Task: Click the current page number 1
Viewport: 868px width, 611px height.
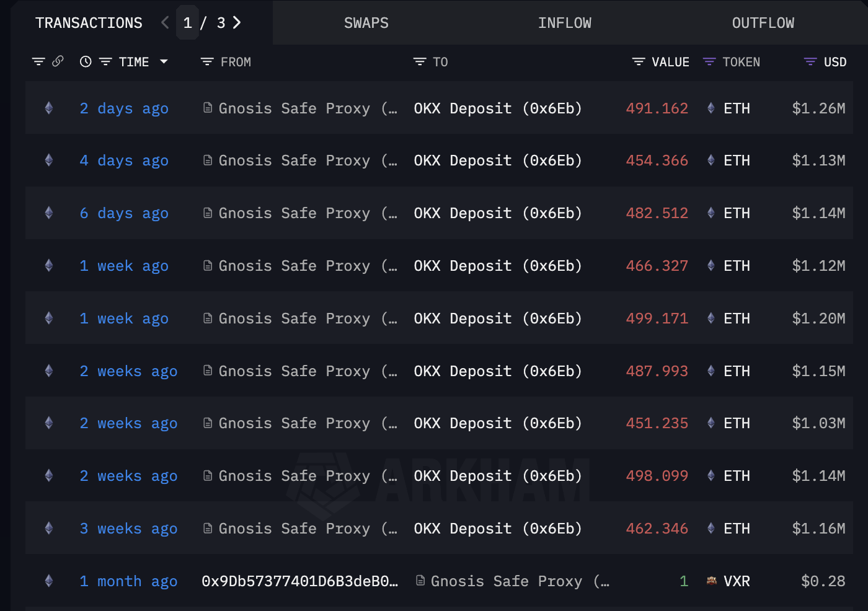Action: [187, 23]
